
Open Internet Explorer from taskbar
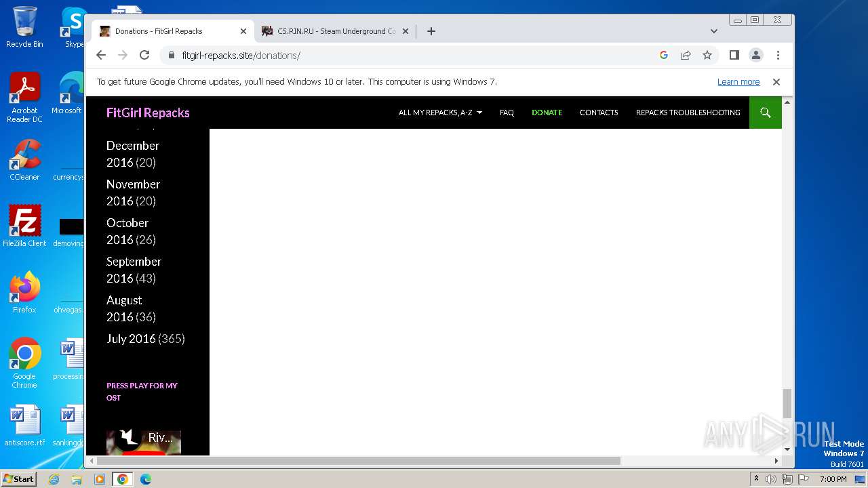pos(54,479)
